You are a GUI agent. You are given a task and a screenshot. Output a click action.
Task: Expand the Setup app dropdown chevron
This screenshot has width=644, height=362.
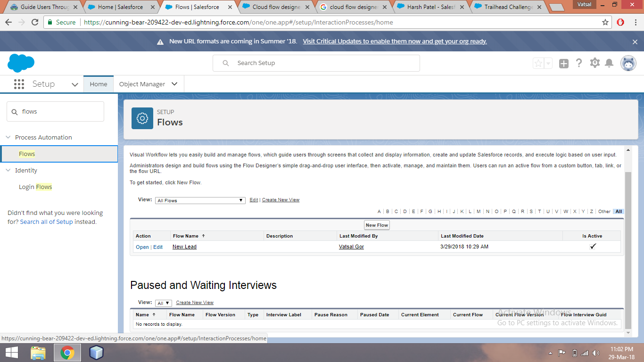coord(74,84)
